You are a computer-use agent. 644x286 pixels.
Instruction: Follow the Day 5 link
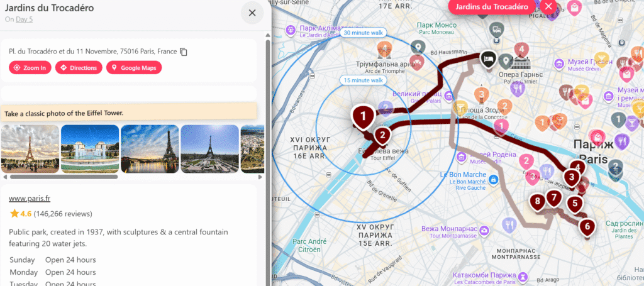tap(25, 19)
